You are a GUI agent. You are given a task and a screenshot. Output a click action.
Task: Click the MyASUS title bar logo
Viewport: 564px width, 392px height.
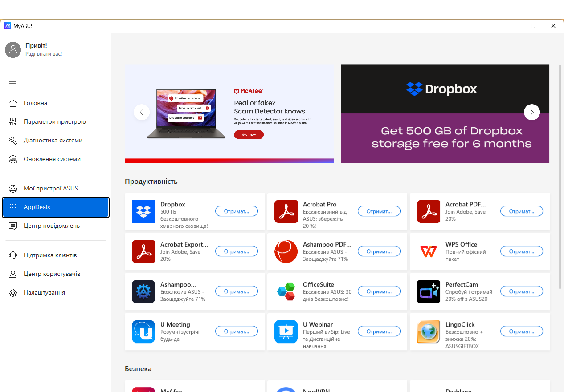point(8,26)
